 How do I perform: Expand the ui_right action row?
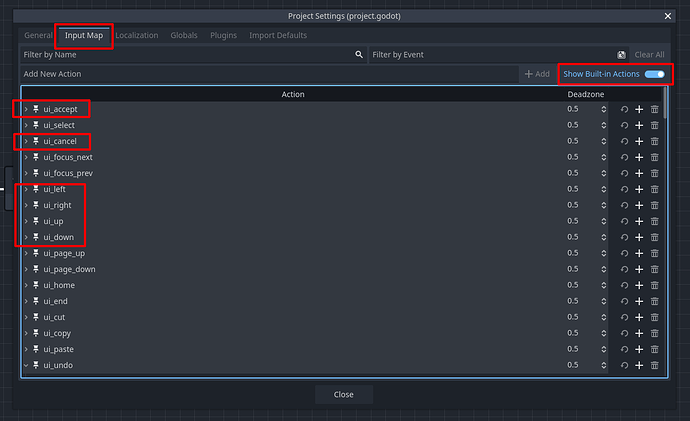pyautogui.click(x=26, y=205)
